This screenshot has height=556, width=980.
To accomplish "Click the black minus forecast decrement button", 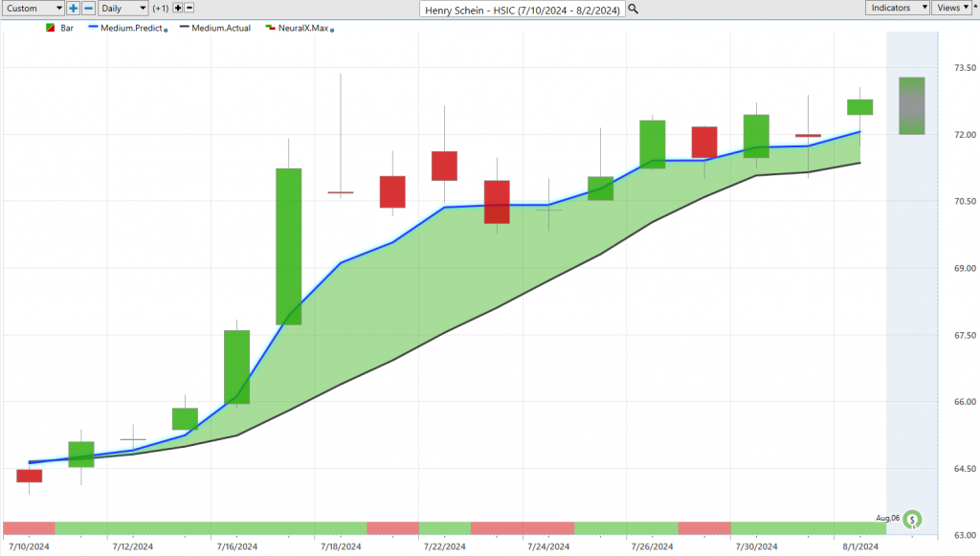I will click(x=189, y=8).
